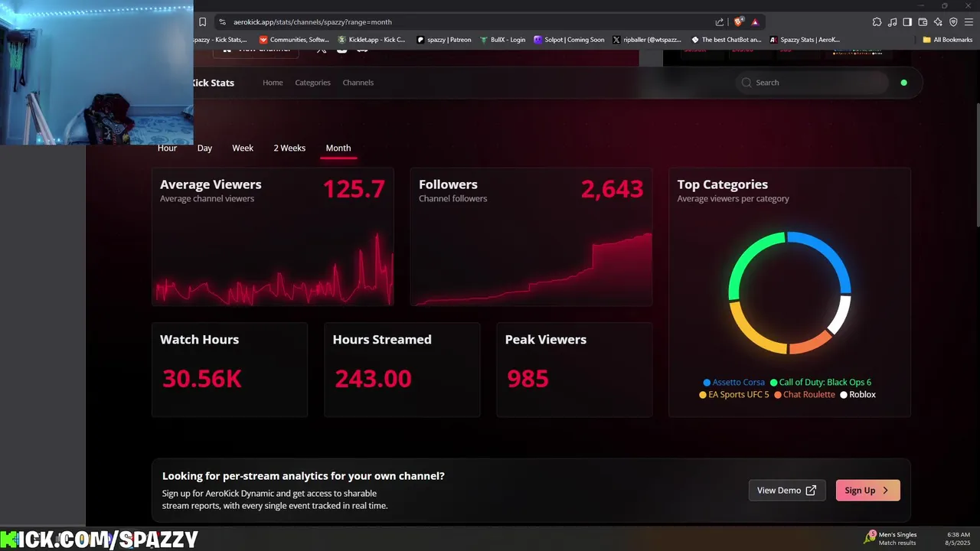Open Channels in Kick Stats nav

pos(358,83)
